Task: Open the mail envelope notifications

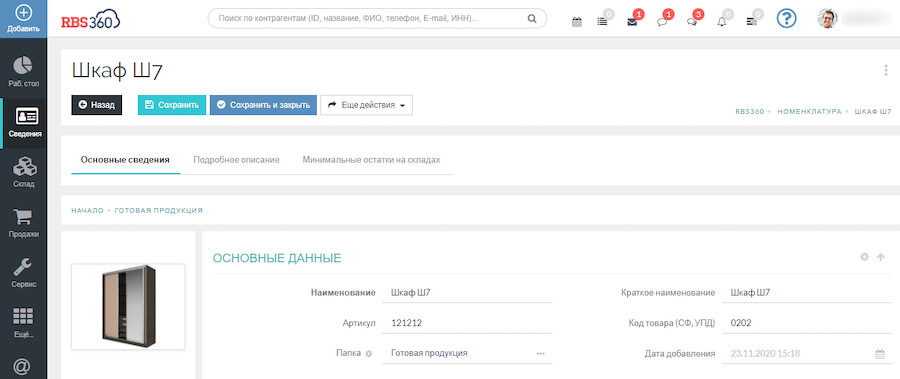Action: [x=632, y=22]
